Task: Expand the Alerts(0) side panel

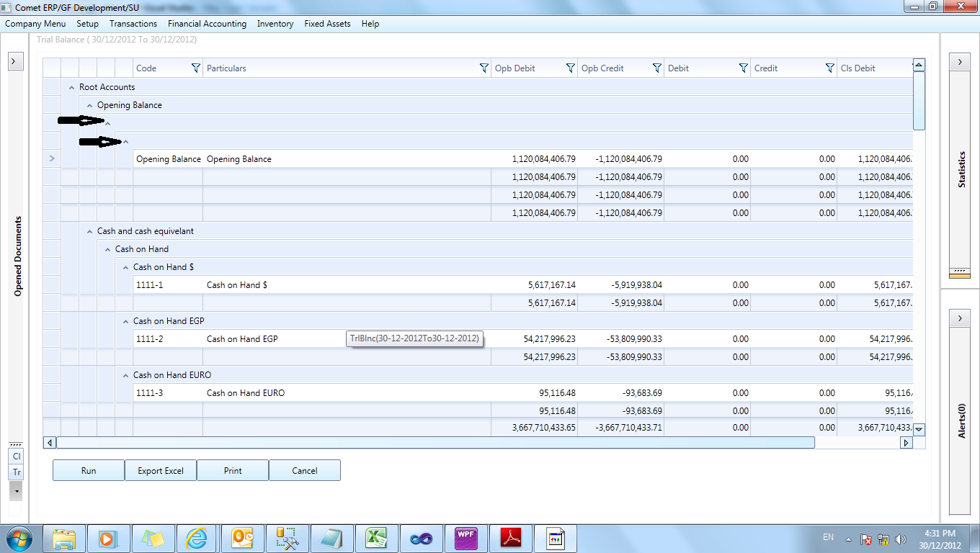Action: 959,318
